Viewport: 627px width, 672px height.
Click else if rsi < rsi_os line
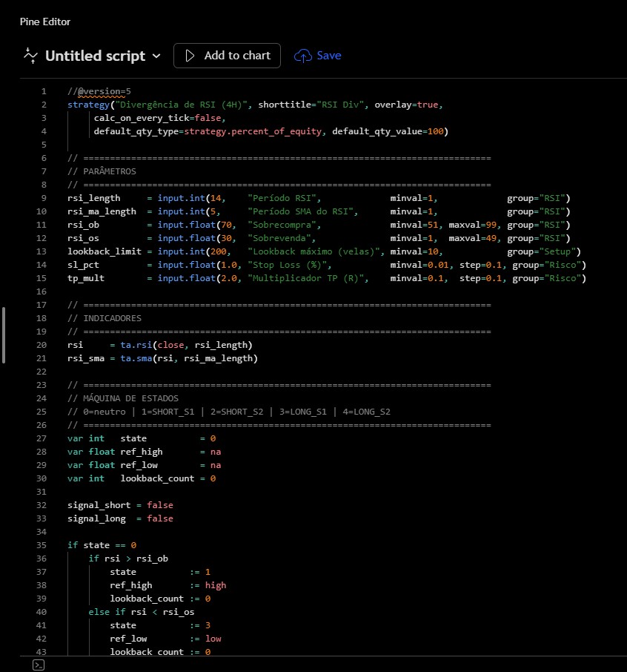(x=142, y=612)
